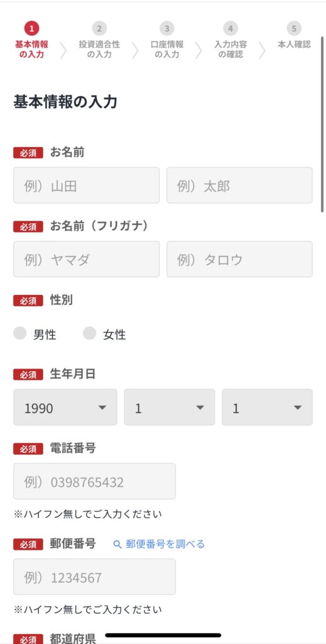Screen dimensions: 326x644
Task: Go to 投資適合性の入力 step label
Action: 99,49
